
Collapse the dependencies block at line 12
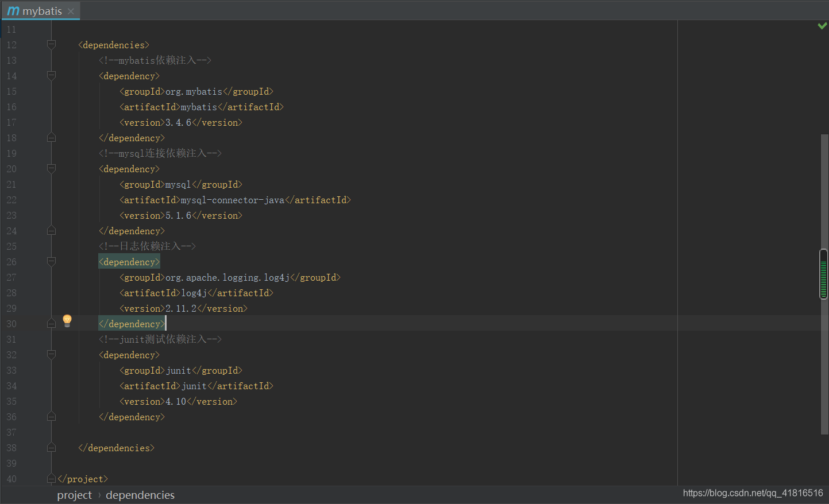tap(51, 45)
